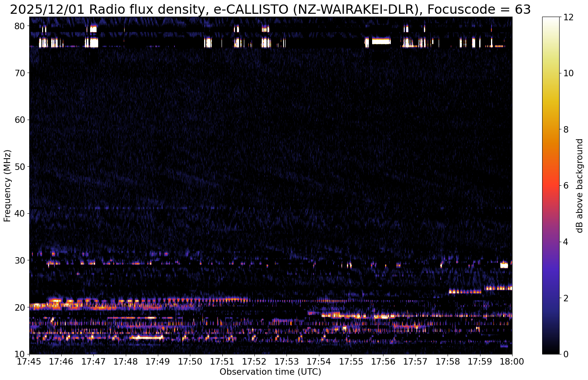This screenshot has height=380, width=588.
Task: Click the 50 MHz frequency tick label
Action: pyautogui.click(x=20, y=167)
